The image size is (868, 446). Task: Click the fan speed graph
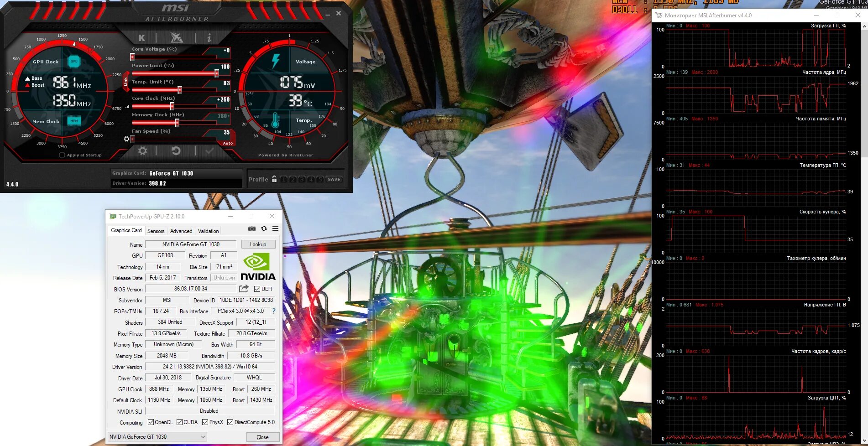(756, 234)
